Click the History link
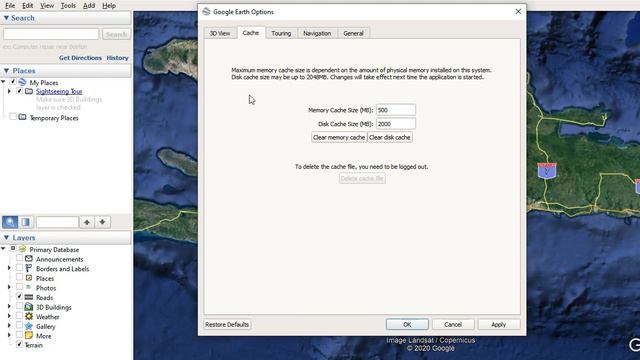This screenshot has width=640, height=360. pyautogui.click(x=117, y=58)
